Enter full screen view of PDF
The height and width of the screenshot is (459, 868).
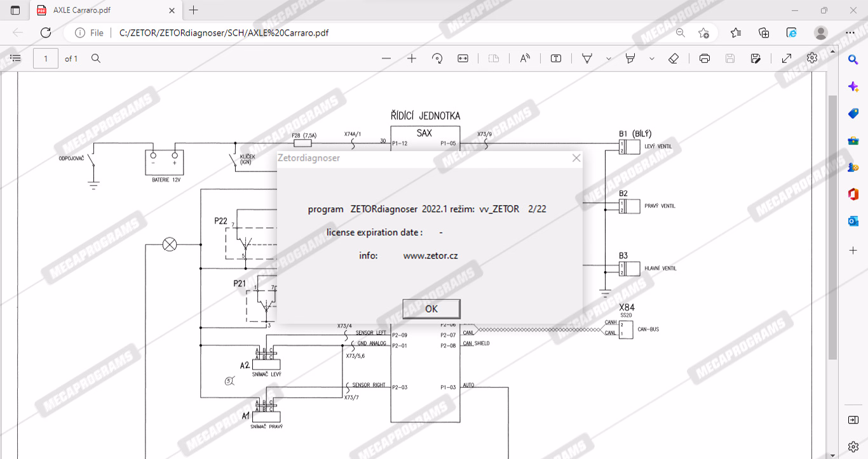pyautogui.click(x=787, y=58)
